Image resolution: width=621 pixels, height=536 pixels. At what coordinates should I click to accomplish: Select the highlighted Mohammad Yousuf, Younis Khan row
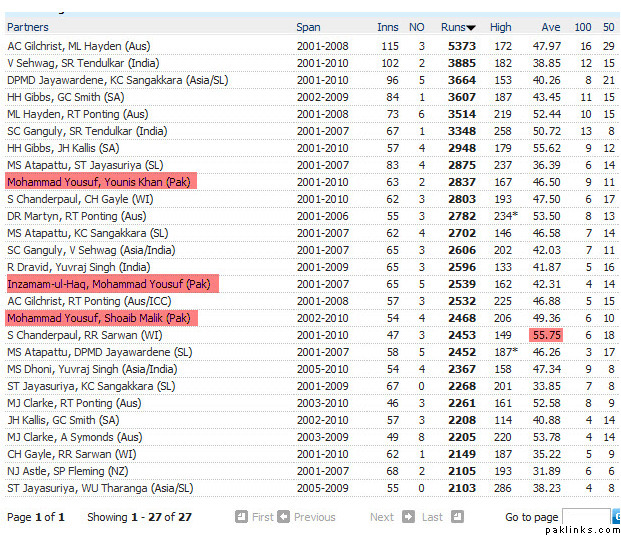pos(101,182)
